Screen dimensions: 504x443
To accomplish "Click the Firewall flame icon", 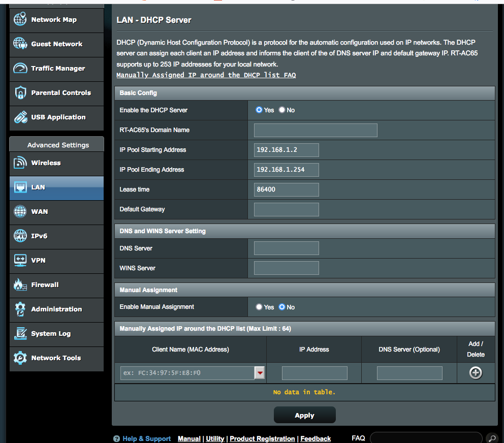I will tap(20, 284).
